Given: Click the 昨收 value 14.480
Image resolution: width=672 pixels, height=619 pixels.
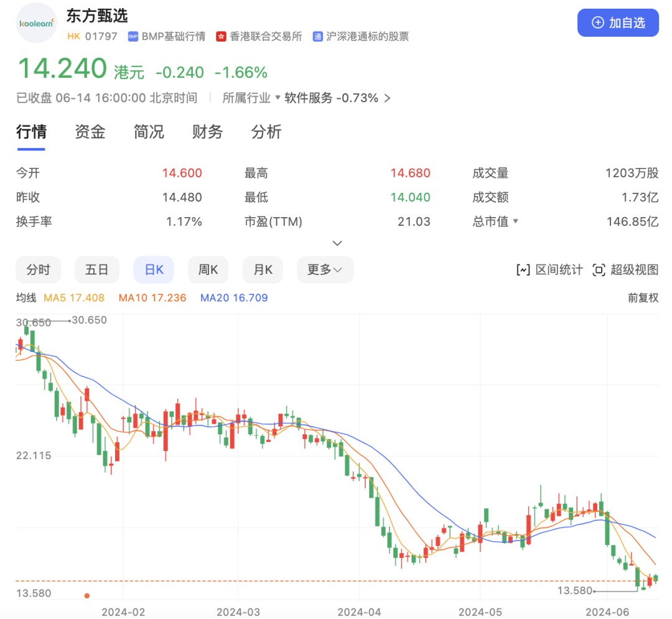Looking at the screenshot, I should click(x=182, y=197).
